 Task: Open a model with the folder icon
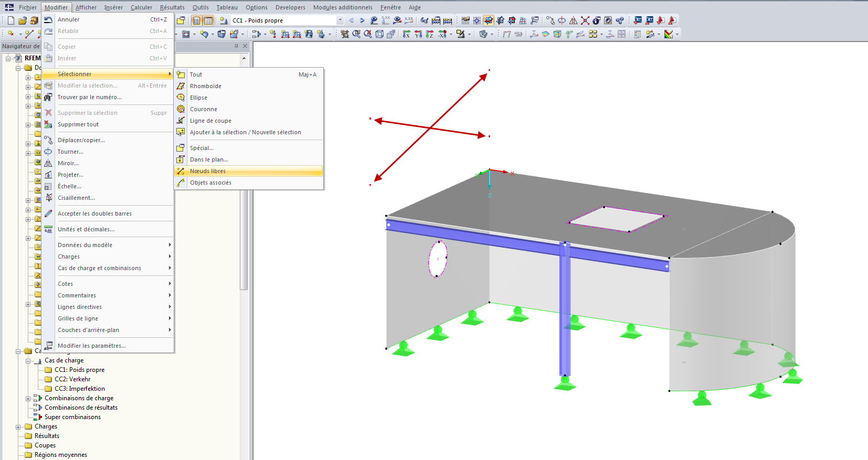[23, 20]
